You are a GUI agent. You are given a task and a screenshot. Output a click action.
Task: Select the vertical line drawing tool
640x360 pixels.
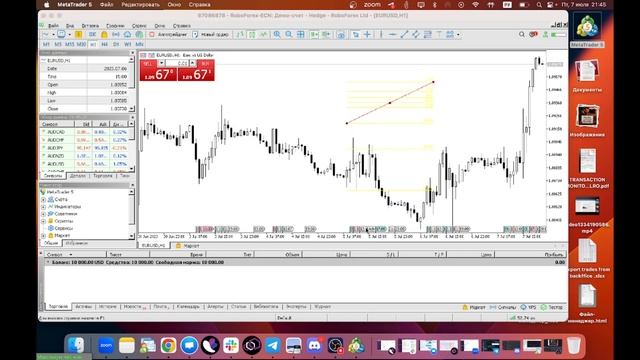pyautogui.click(x=381, y=35)
